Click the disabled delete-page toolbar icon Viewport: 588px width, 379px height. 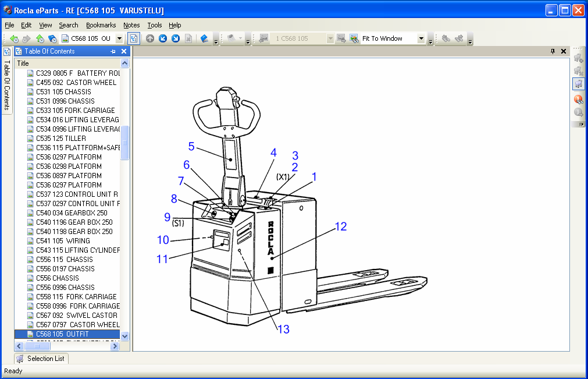188,38
